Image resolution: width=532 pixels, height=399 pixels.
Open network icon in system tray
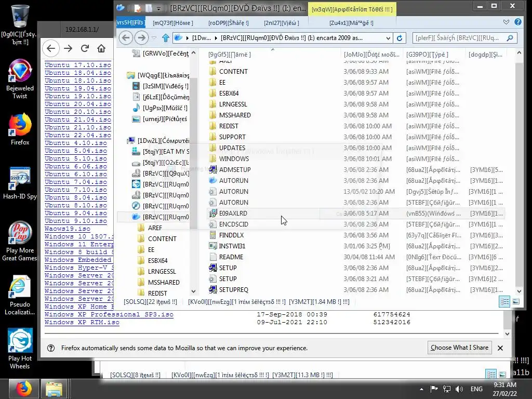tap(446, 389)
